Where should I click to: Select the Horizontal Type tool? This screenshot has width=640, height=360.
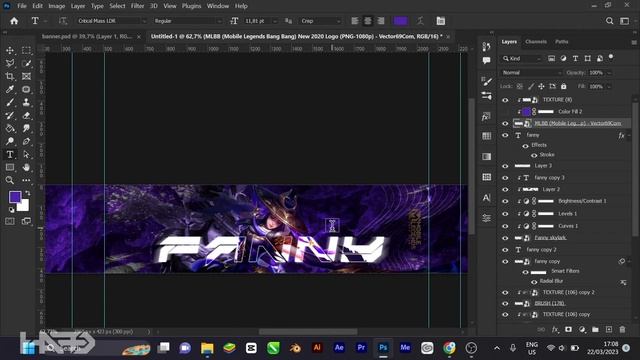(x=10, y=155)
